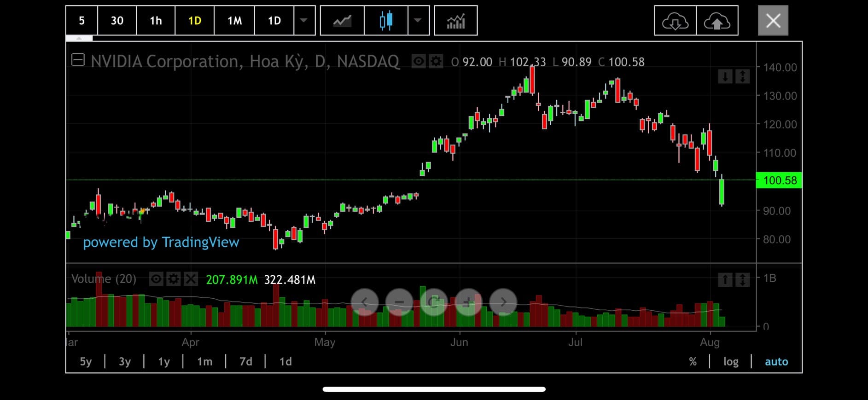Close the chart view
The width and height of the screenshot is (868, 400).
[773, 21]
